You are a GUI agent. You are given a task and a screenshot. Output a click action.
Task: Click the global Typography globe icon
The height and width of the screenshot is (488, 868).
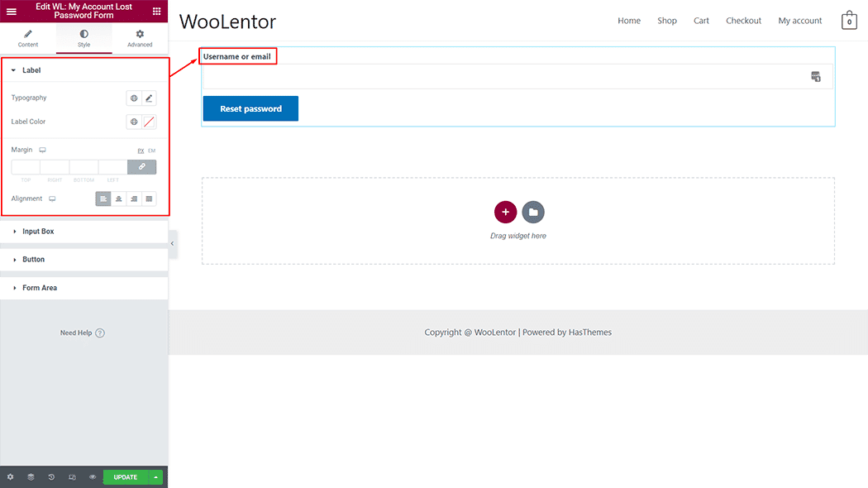[134, 98]
